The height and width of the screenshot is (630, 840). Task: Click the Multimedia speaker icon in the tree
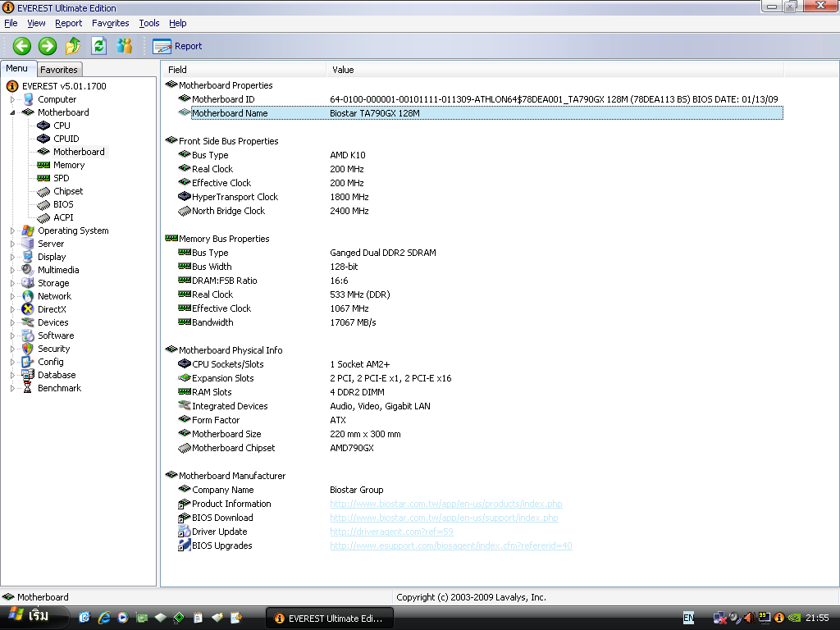(x=28, y=270)
